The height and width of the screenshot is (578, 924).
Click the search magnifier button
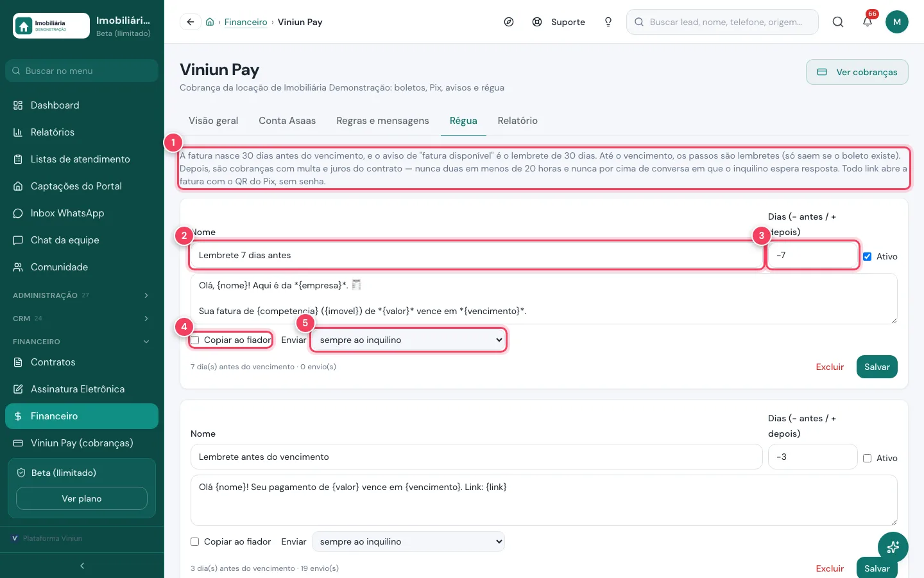point(838,22)
